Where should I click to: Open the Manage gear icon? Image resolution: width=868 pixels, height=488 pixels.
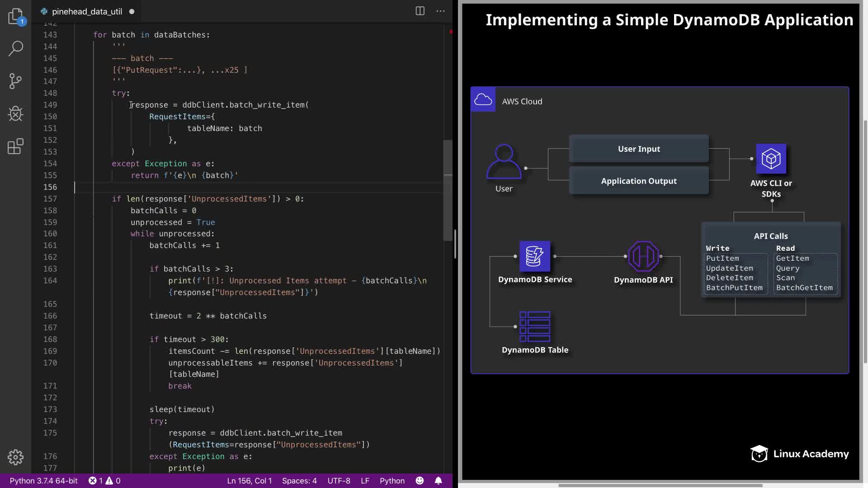click(15, 457)
